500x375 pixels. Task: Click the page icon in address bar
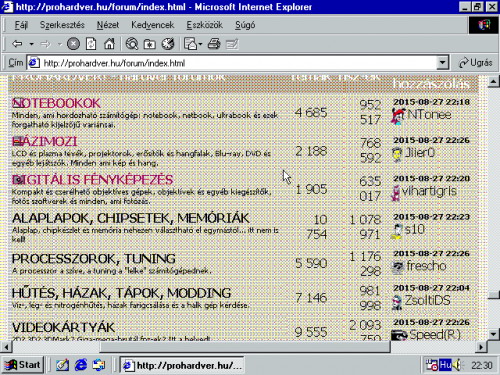pos(34,63)
